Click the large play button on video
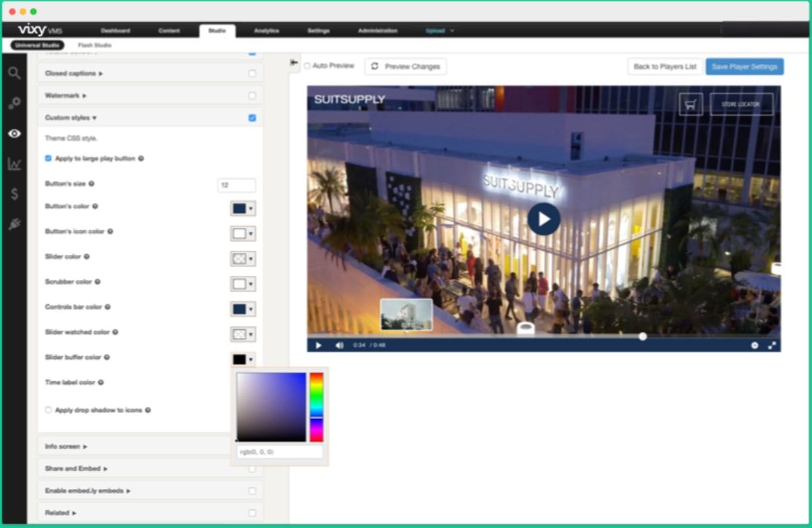Screen dimensions: 812x528 tap(544, 219)
